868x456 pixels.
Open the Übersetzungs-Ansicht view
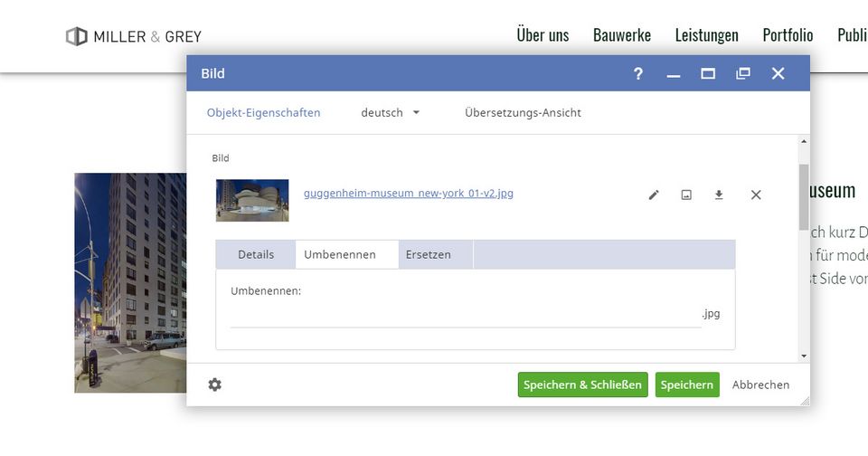tap(523, 113)
